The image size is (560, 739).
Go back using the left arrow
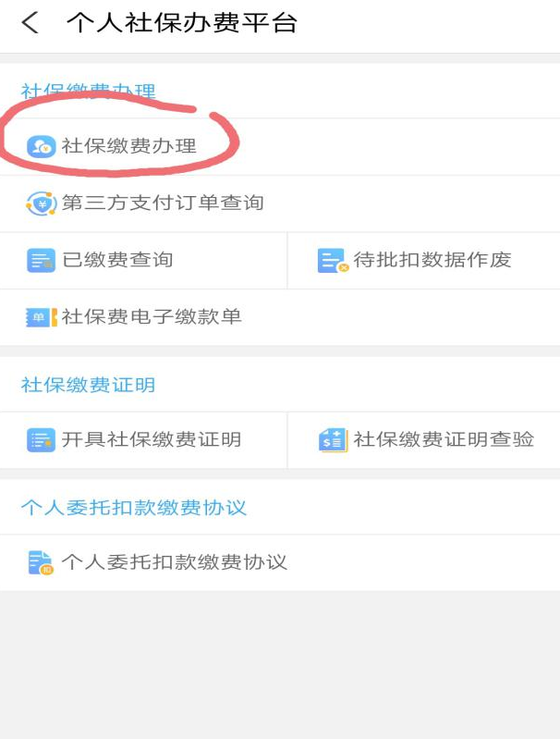point(30,23)
